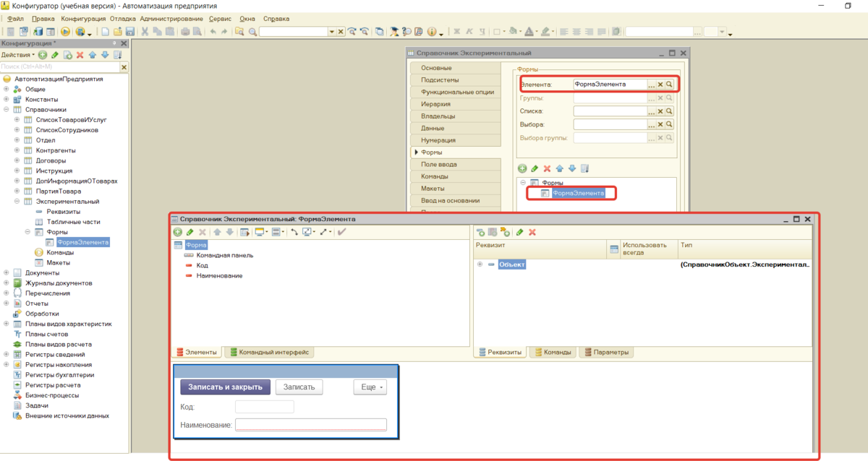Click ellipsis select button for Элемента field
868x461 pixels.
pyautogui.click(x=651, y=85)
